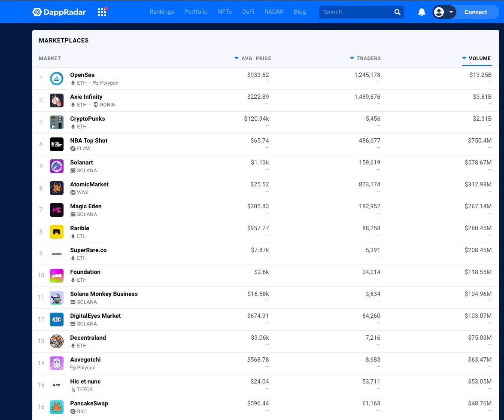Click the BSC chain icon under PancakeSwap

tap(73, 411)
